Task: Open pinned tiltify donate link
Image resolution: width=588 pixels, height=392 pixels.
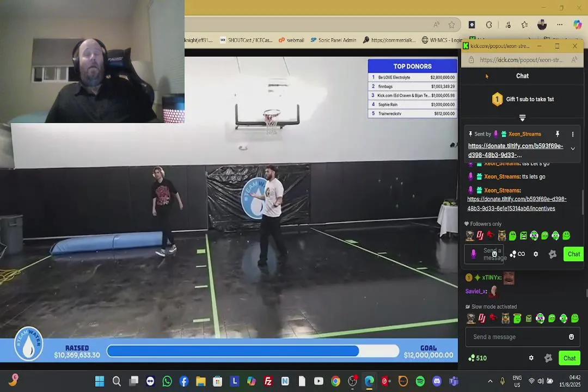Action: coord(515,150)
